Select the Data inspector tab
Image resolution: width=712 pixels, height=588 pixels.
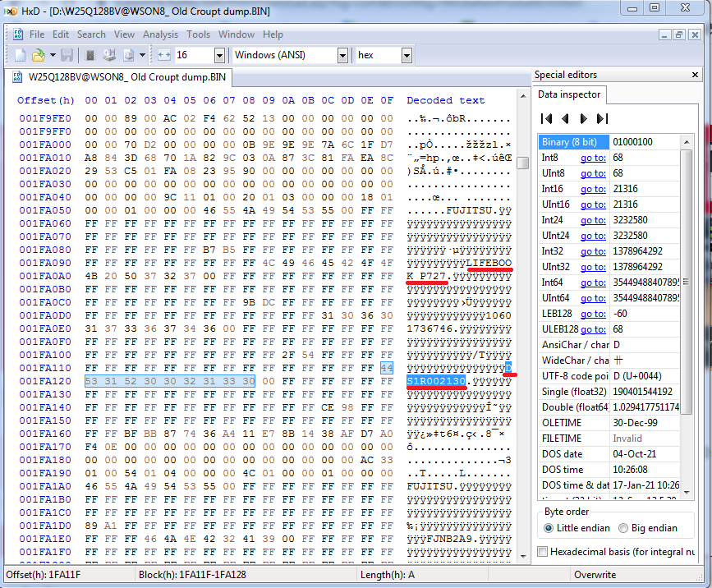click(569, 94)
